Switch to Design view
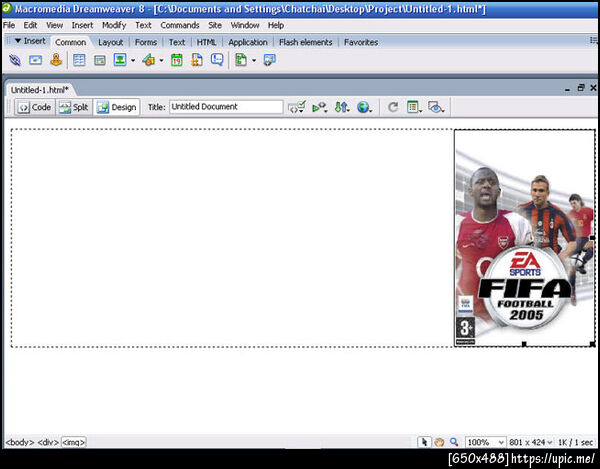 tap(116, 107)
